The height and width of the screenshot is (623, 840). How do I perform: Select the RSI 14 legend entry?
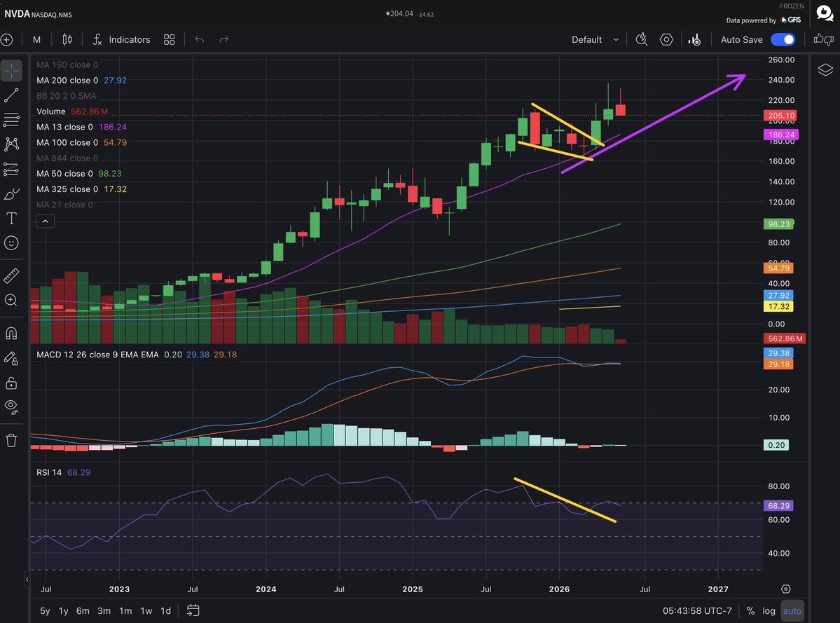(x=63, y=472)
